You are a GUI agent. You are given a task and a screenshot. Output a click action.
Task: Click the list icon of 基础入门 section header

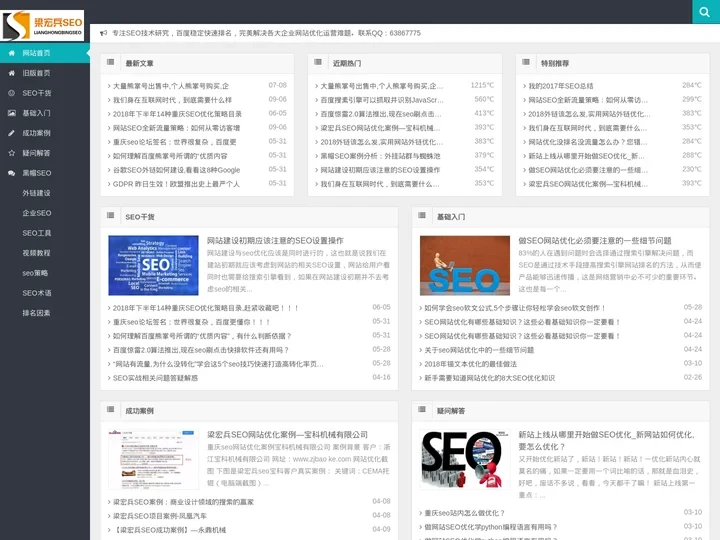pyautogui.click(x=422, y=216)
